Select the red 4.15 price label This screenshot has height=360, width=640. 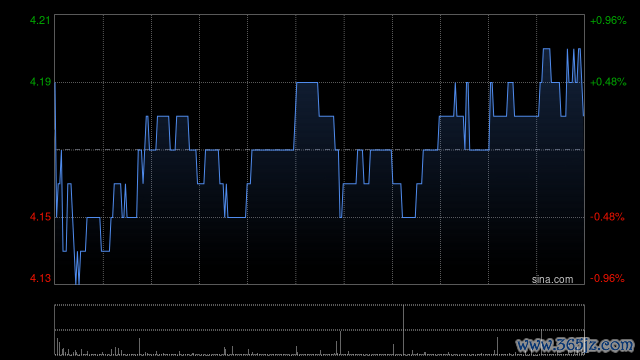[x=40, y=217]
